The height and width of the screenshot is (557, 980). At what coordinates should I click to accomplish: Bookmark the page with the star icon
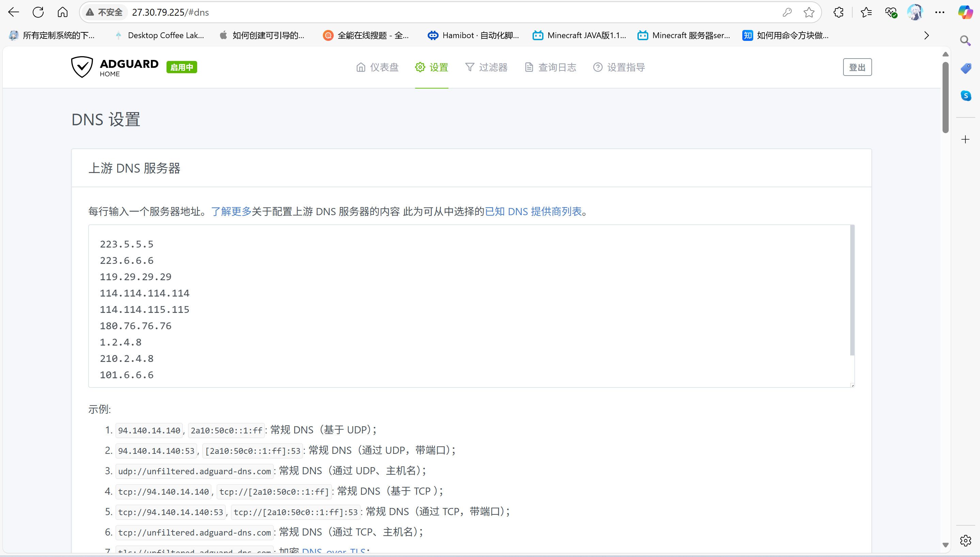[x=809, y=12]
